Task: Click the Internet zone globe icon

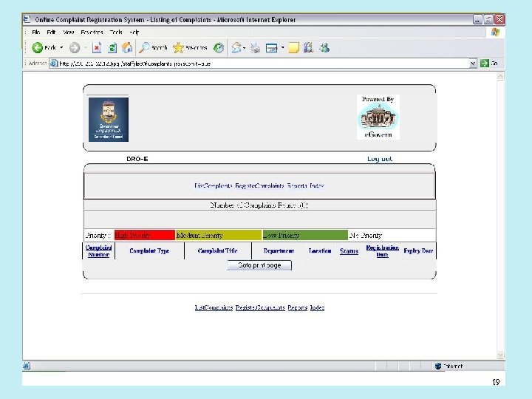Action: (438, 366)
